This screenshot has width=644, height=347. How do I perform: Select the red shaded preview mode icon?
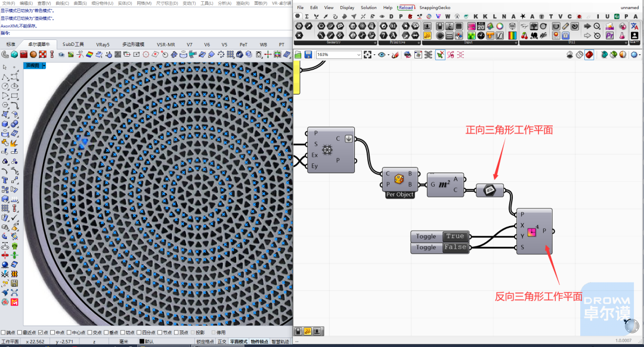point(589,55)
